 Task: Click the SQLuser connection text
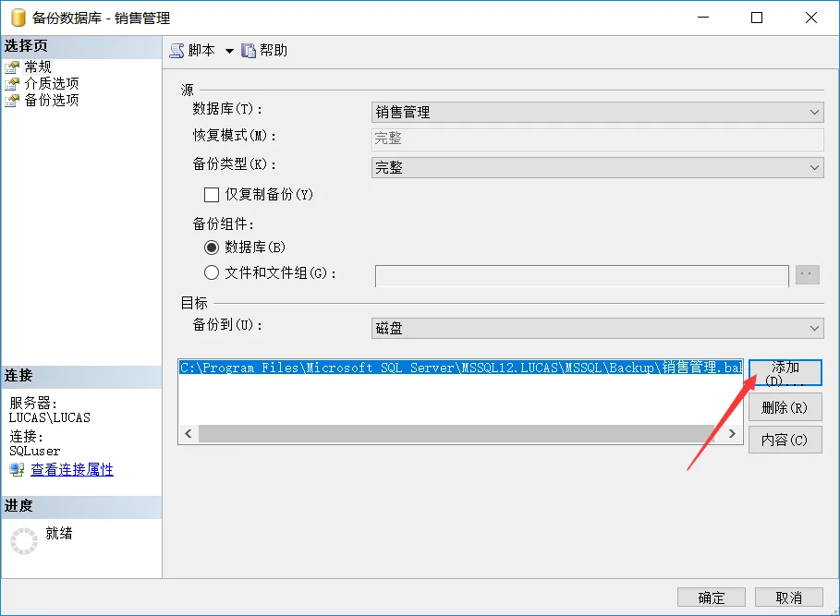[35, 452]
